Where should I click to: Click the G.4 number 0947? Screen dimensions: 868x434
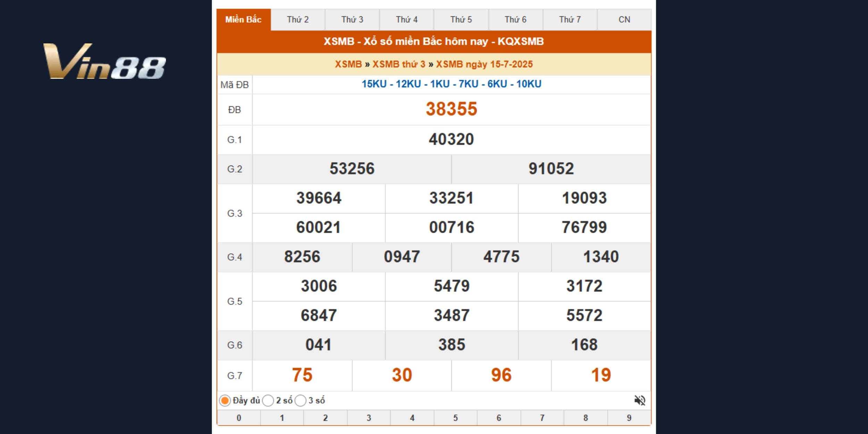[x=402, y=257]
